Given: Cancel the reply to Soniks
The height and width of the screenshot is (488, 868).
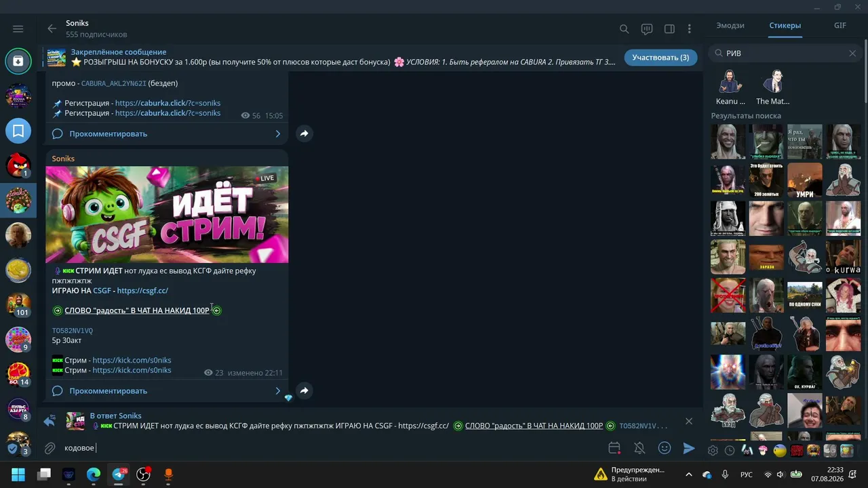Looking at the screenshot, I should tap(688, 421).
